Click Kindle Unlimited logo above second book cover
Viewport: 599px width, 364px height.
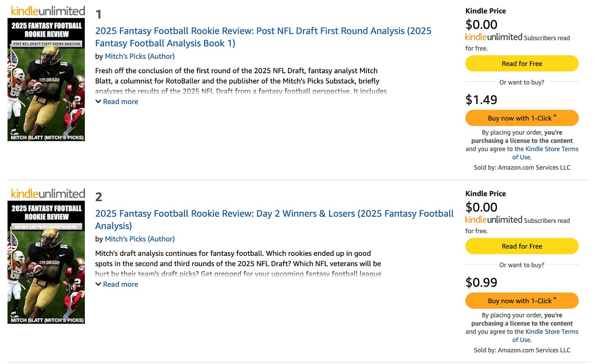point(48,193)
